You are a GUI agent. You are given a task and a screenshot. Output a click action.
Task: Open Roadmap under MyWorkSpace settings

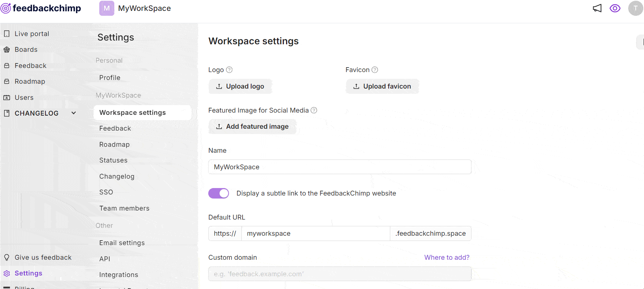114,144
